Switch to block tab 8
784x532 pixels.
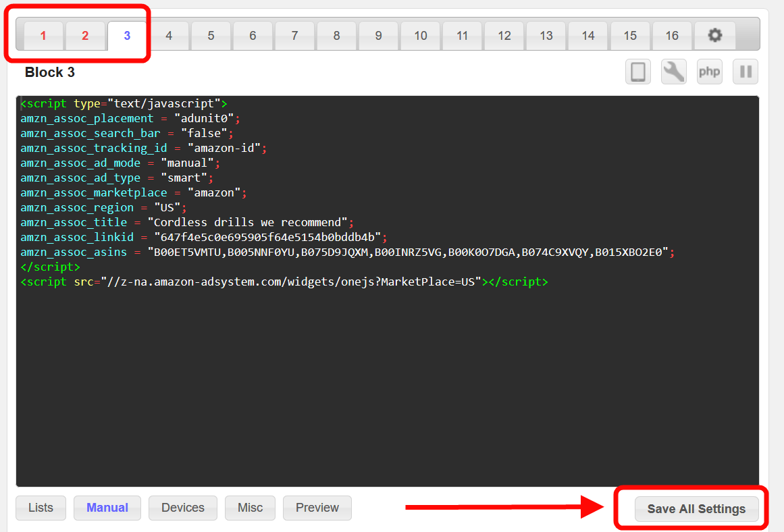tap(336, 36)
